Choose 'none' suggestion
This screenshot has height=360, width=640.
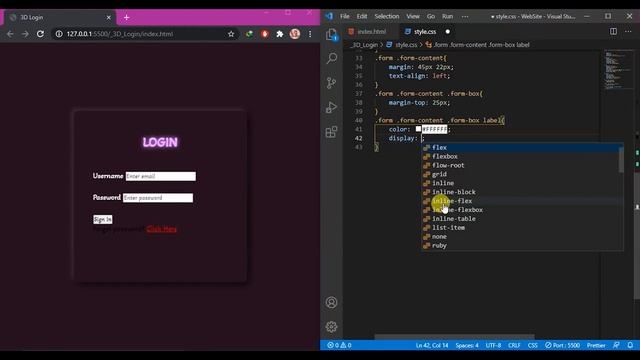522,237
